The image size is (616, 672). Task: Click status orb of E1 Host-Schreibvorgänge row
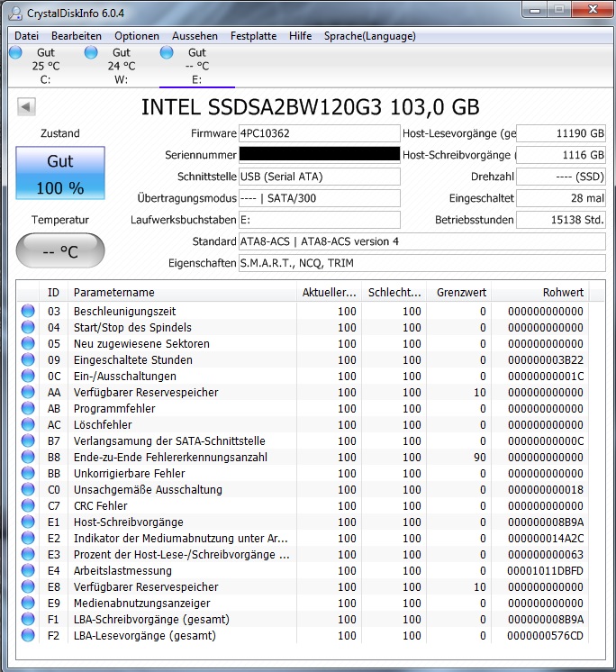pos(28,522)
